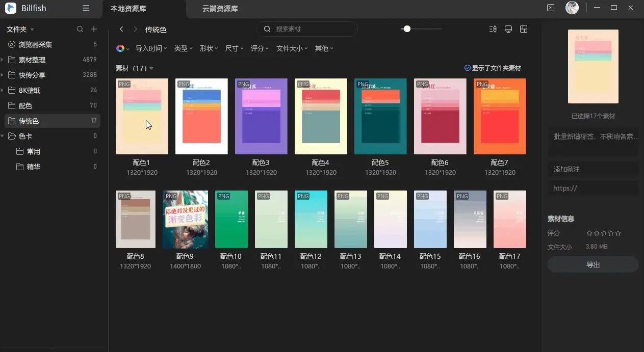644x352 pixels.
Task: Rate the selection with the fifth star
Action: (x=618, y=233)
